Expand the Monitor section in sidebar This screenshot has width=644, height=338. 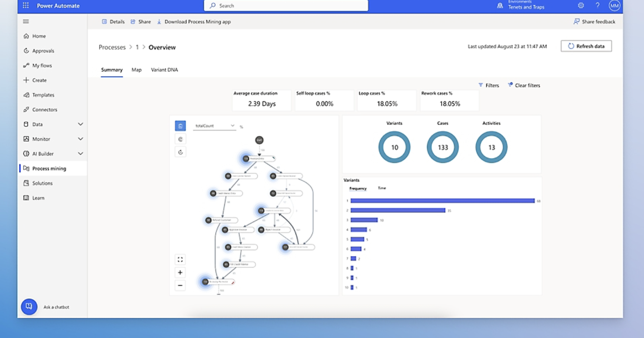click(53, 139)
